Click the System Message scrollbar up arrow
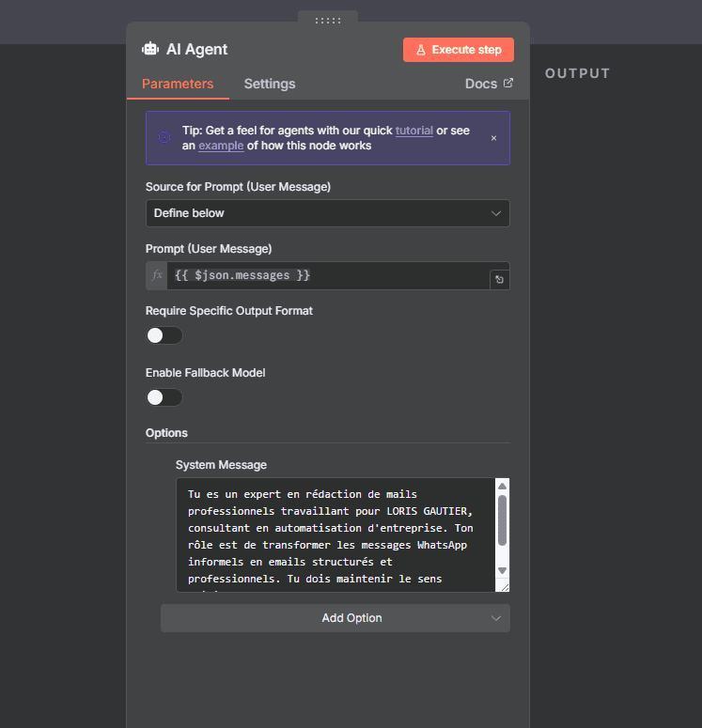 click(x=502, y=486)
